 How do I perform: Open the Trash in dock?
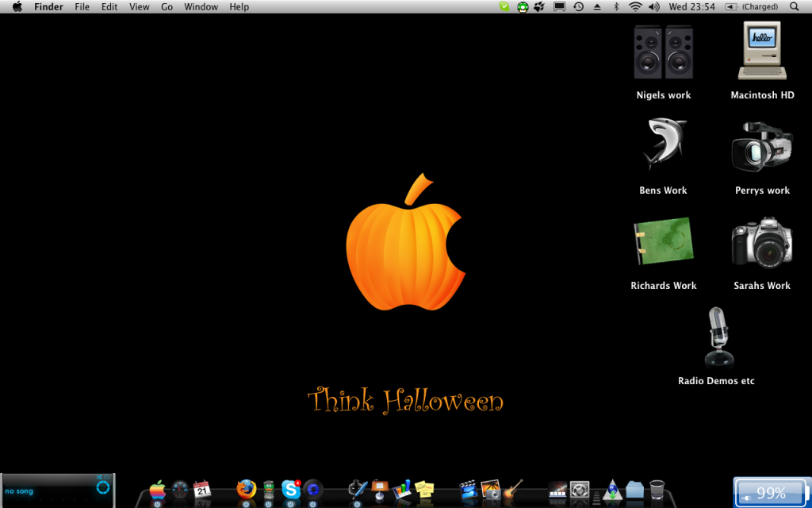click(657, 489)
